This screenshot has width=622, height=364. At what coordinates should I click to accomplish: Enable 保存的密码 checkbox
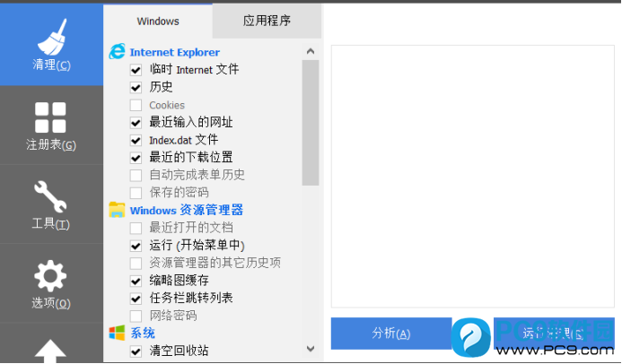[x=136, y=193]
